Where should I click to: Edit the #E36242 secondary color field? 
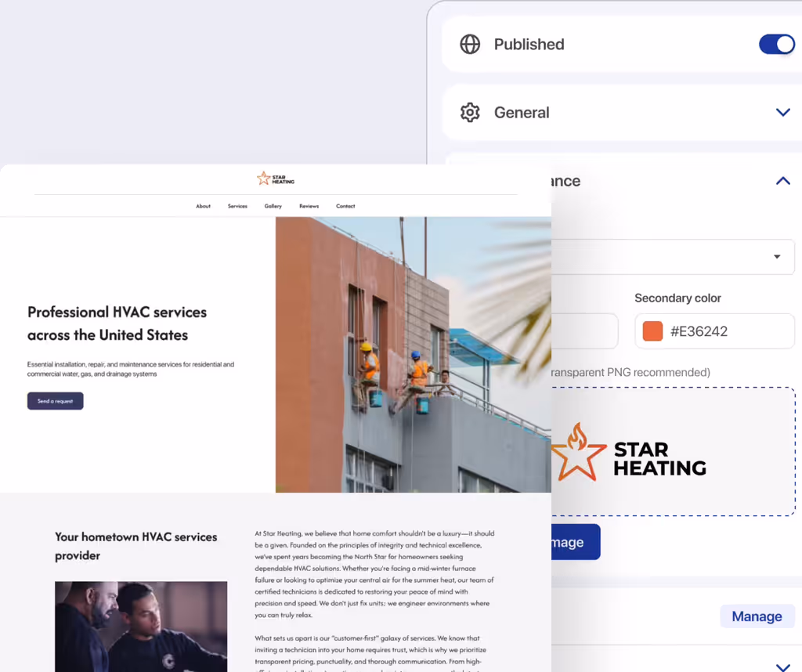[x=714, y=331]
